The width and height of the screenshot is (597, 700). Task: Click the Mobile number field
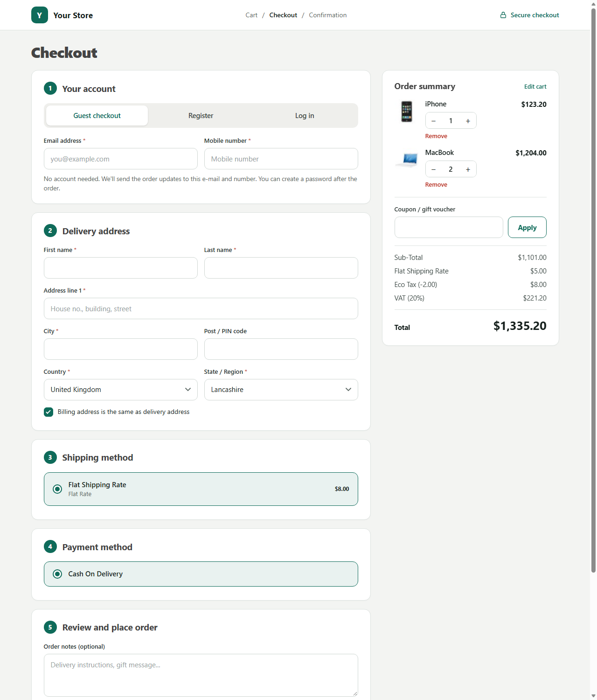tap(281, 159)
